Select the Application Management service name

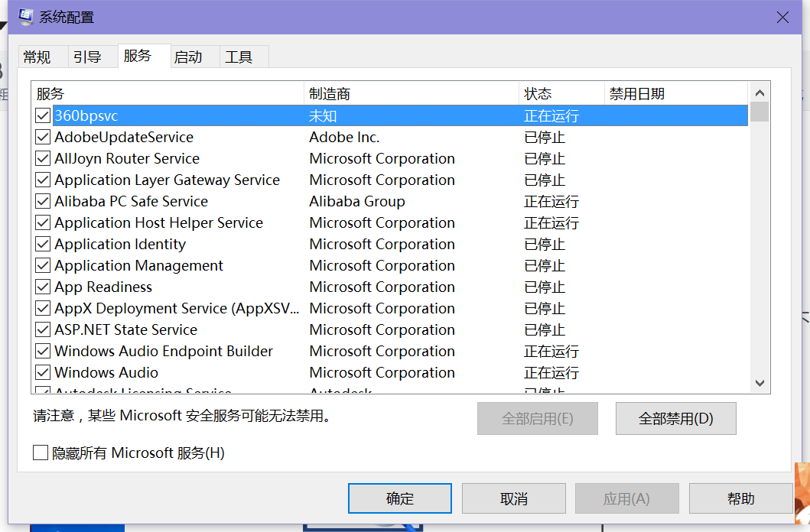tap(139, 266)
